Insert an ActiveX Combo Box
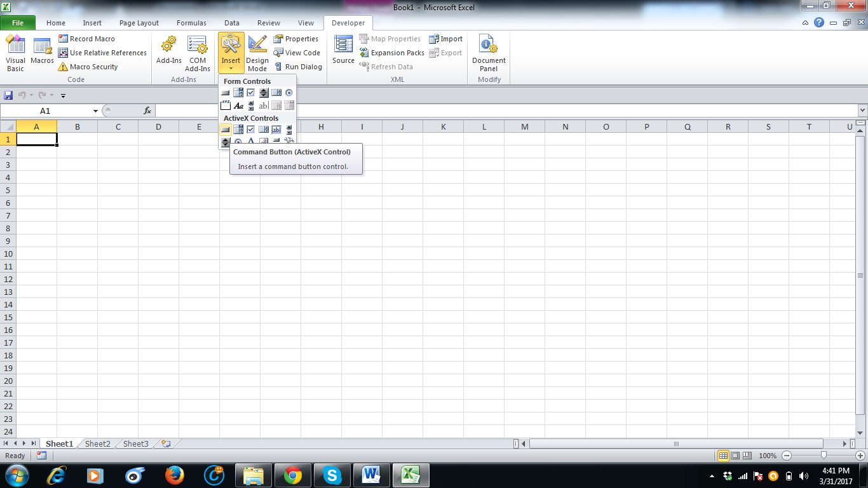 (238, 130)
